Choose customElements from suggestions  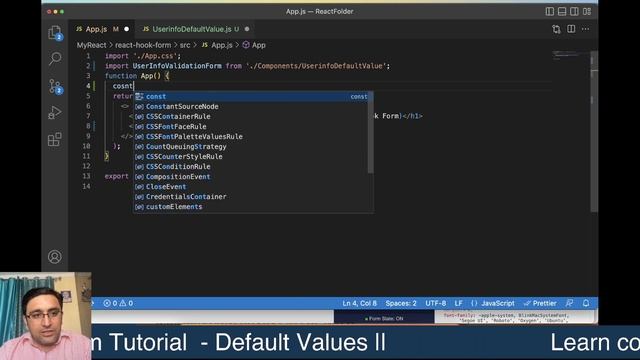point(251,207)
